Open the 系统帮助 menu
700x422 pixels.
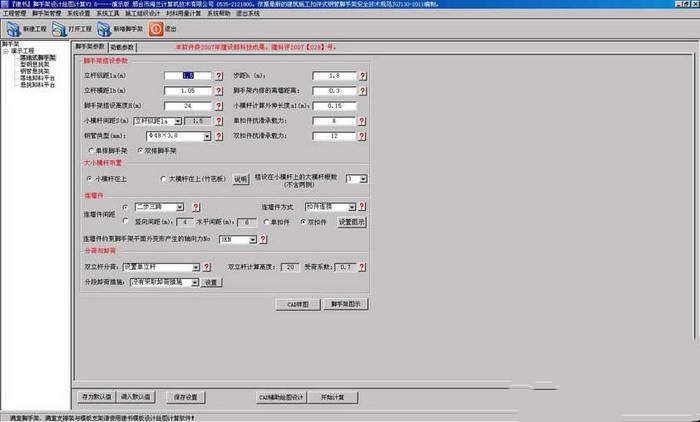pyautogui.click(x=219, y=13)
